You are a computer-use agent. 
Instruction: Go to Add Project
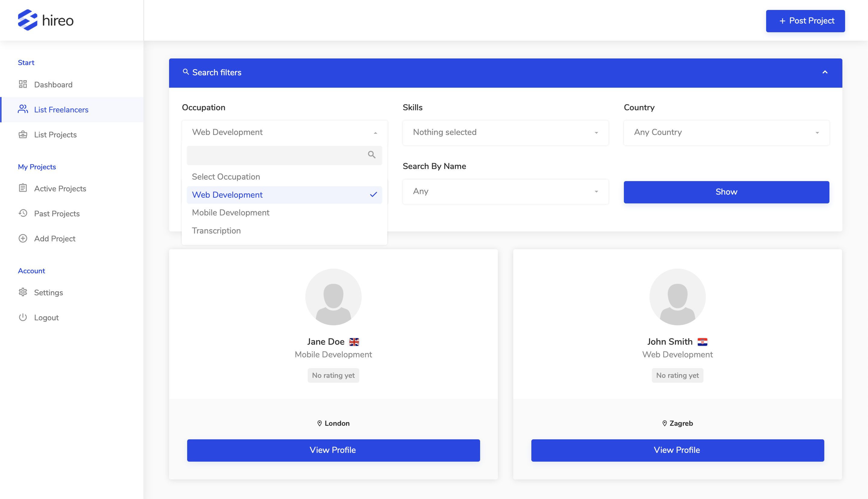72,239
